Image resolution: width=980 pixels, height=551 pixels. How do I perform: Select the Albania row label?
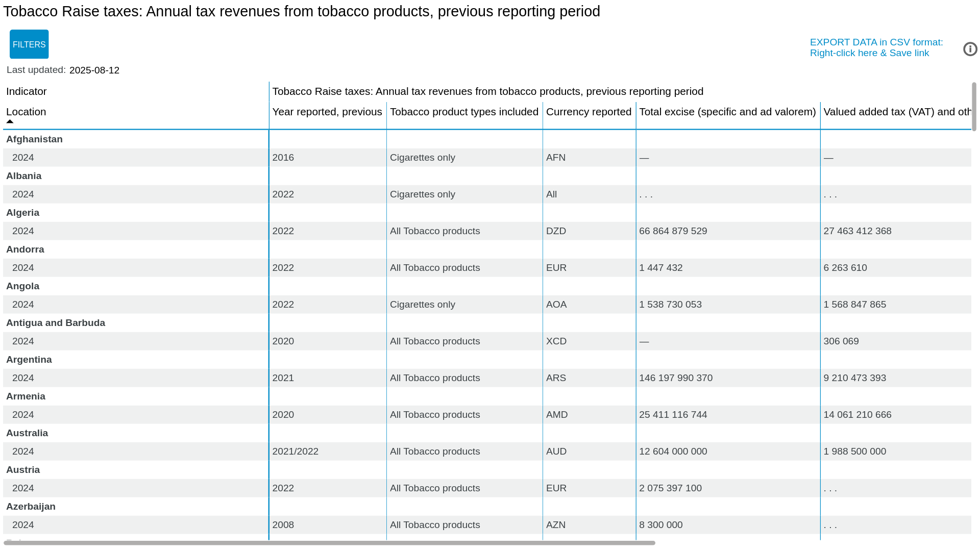click(24, 176)
